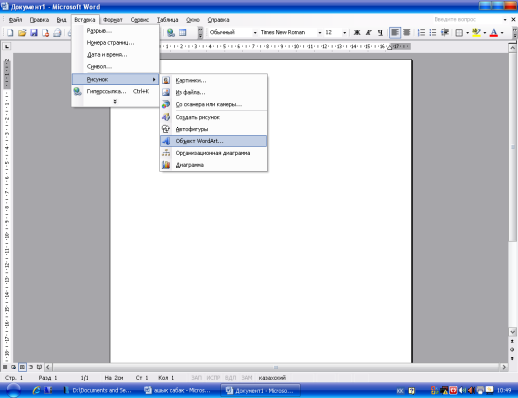Image resolution: width=518 pixels, height=398 pixels.
Task: Apply underline formatting (Ч)
Action: pos(380,33)
